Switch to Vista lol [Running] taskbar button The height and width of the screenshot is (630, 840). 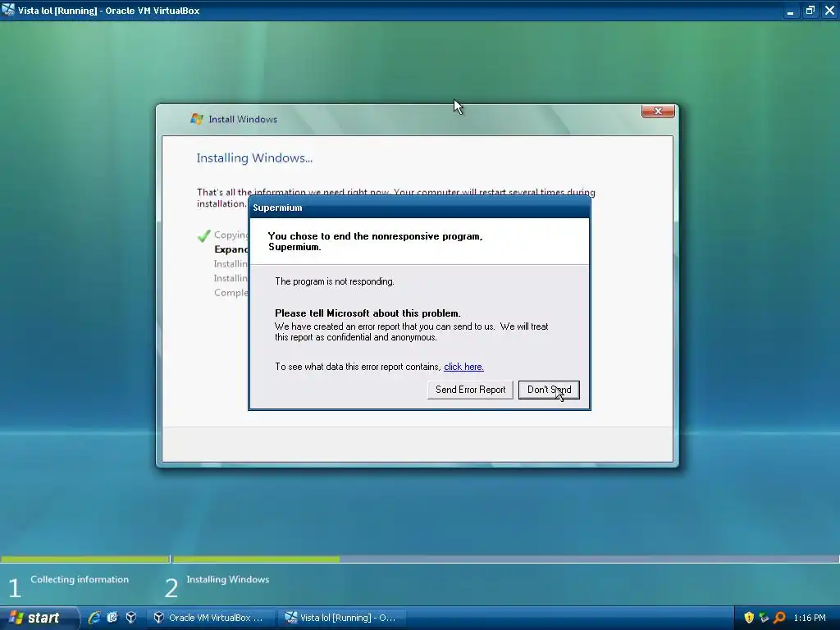click(343, 618)
